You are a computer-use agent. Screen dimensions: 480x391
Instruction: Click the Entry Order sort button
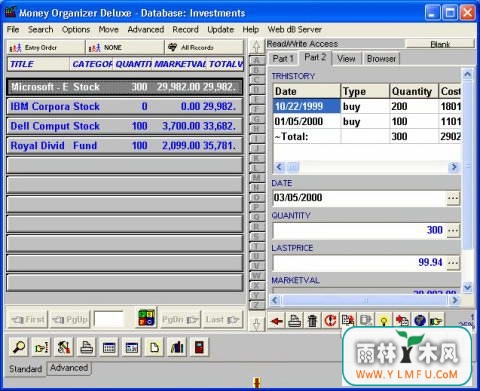(x=45, y=48)
